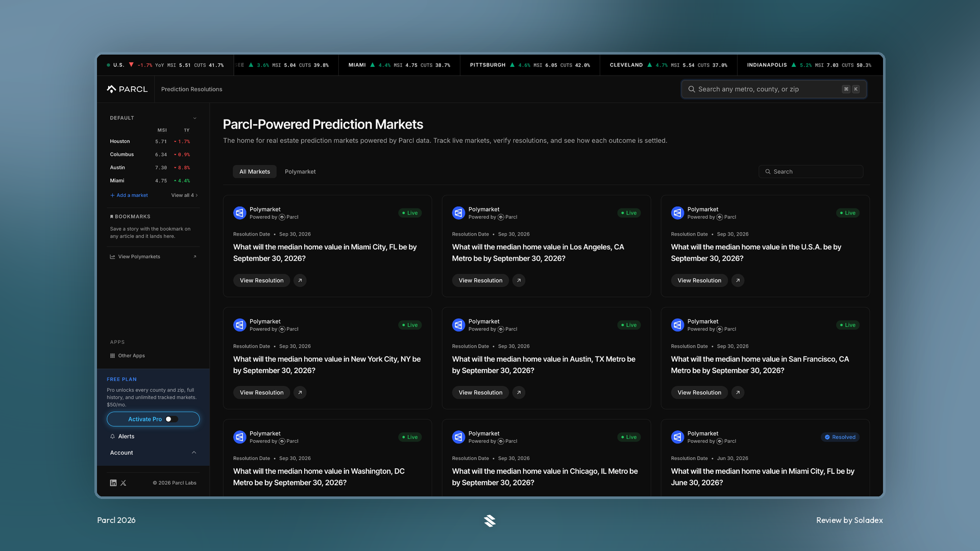Viewport: 980px width, 551px height.
Task: Click the Parcl logo in the header
Action: [x=127, y=89]
